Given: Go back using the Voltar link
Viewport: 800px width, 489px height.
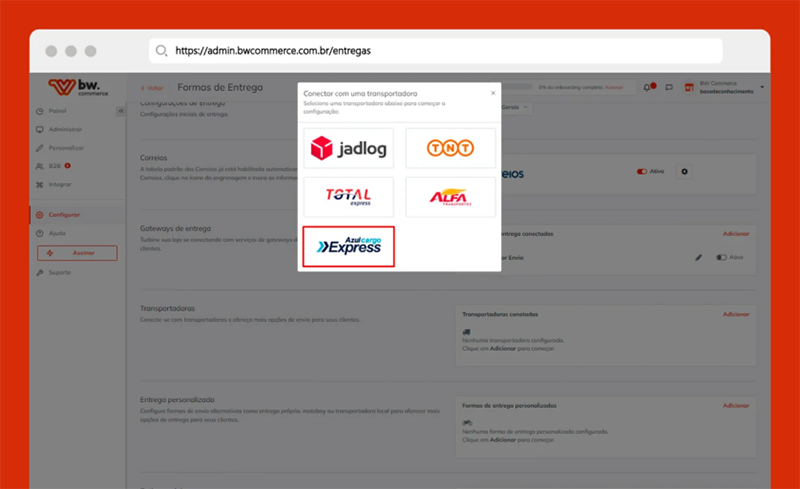Looking at the screenshot, I should tap(152, 88).
